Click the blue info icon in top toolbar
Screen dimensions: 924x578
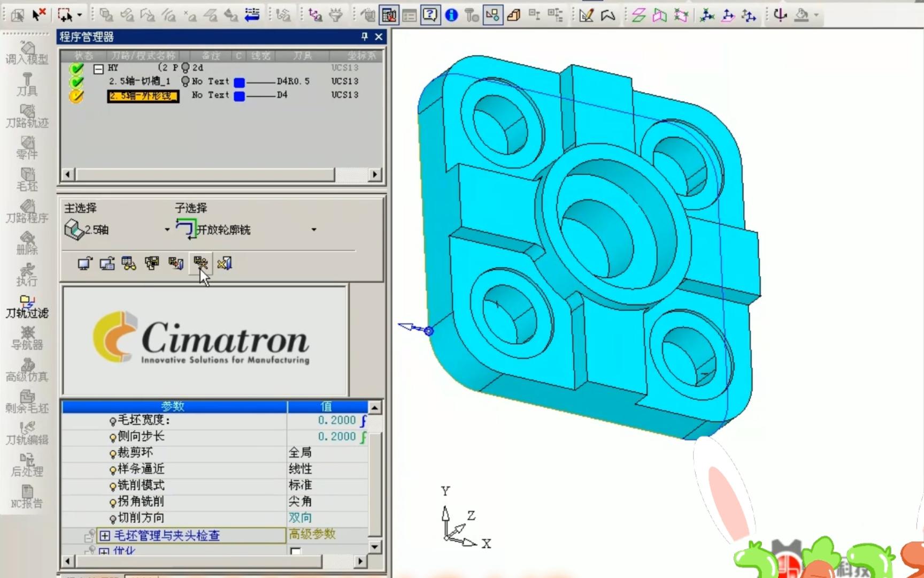pyautogui.click(x=451, y=16)
